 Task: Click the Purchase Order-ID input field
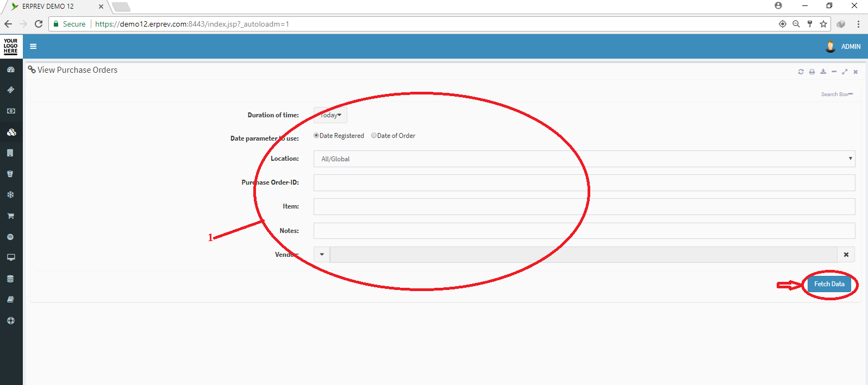tap(584, 182)
